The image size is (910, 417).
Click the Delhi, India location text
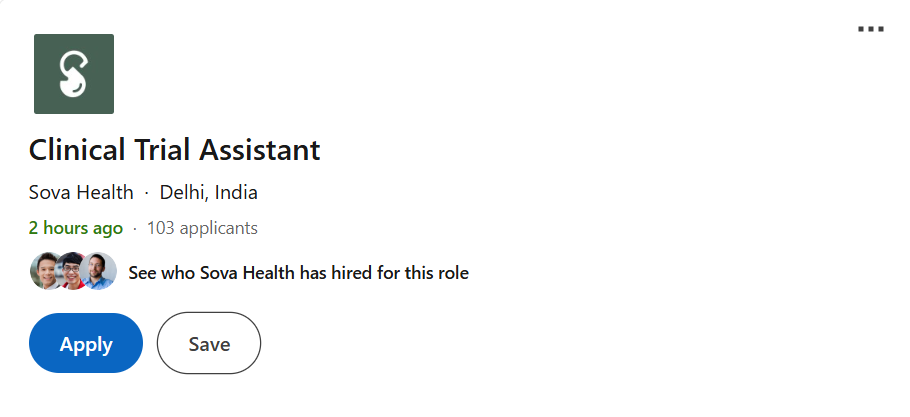point(209,192)
